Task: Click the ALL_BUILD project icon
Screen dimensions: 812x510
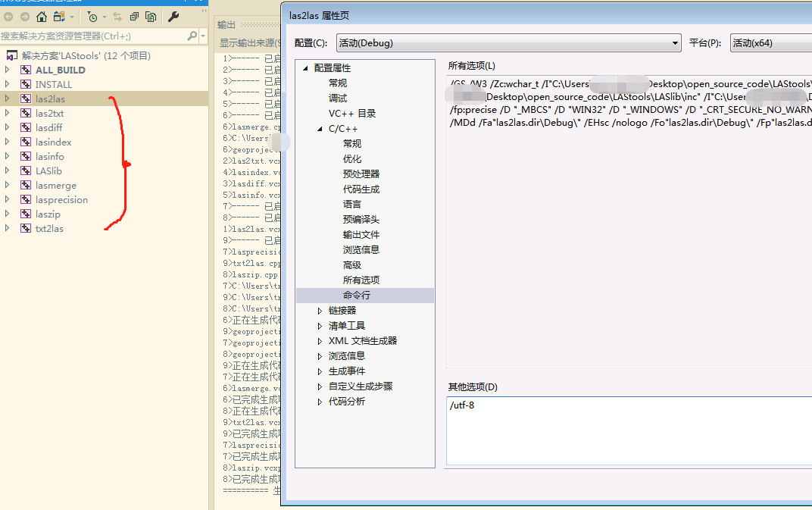Action: 26,70
